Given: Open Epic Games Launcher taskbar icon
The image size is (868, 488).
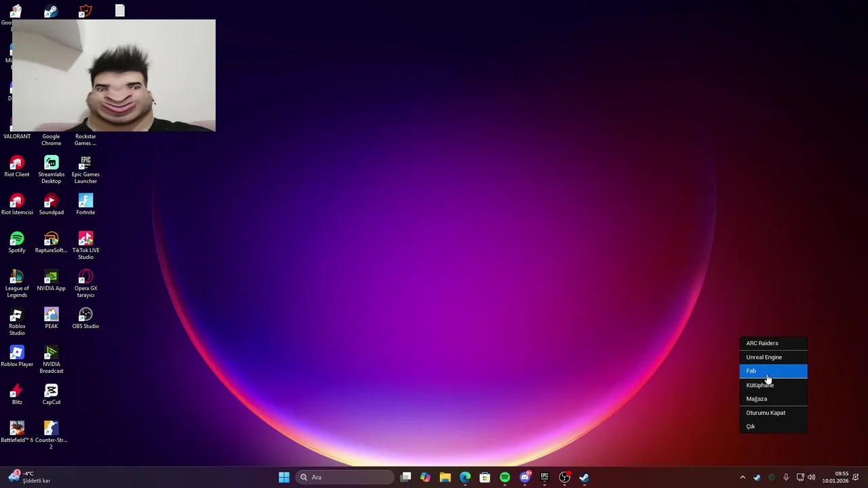Looking at the screenshot, I should point(545,477).
